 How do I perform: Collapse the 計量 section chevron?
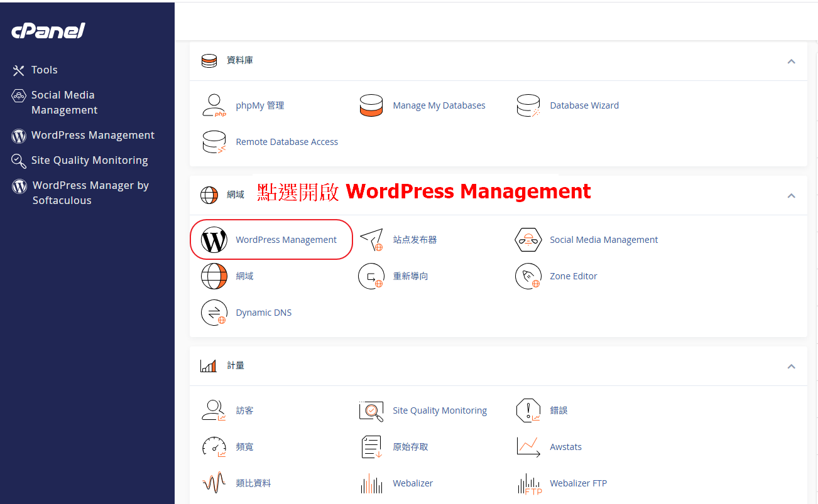pos(791,366)
